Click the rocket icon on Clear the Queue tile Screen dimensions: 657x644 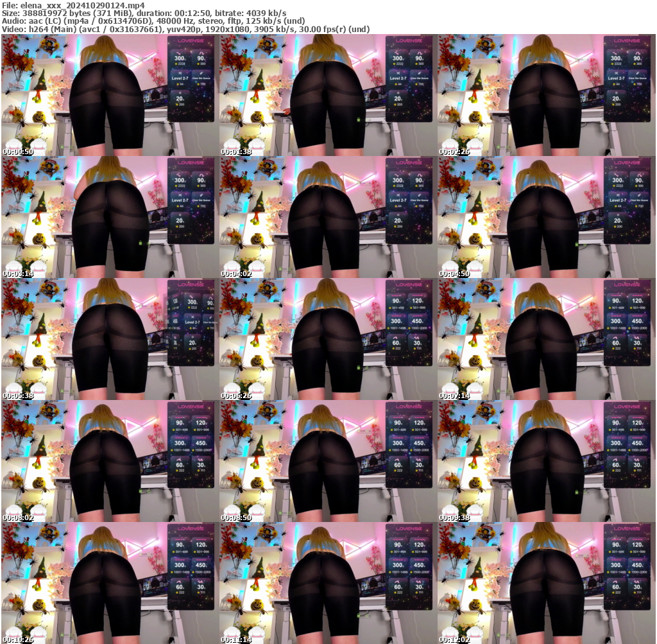(x=201, y=73)
